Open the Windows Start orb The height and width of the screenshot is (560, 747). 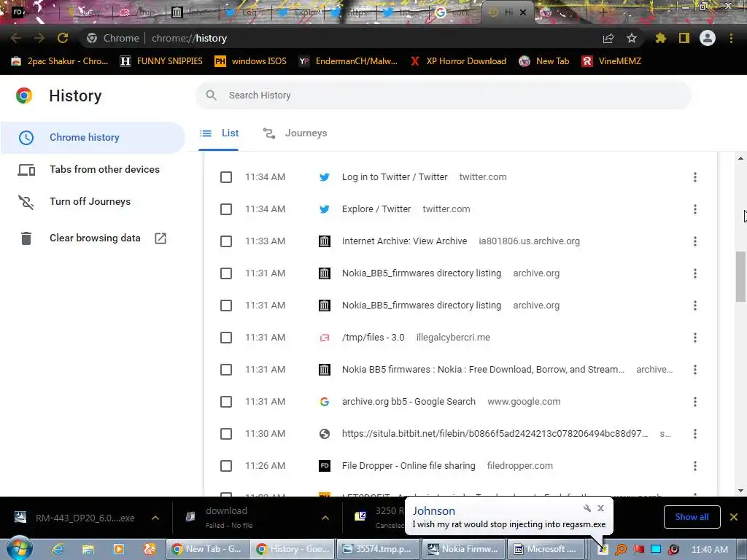click(x=20, y=548)
